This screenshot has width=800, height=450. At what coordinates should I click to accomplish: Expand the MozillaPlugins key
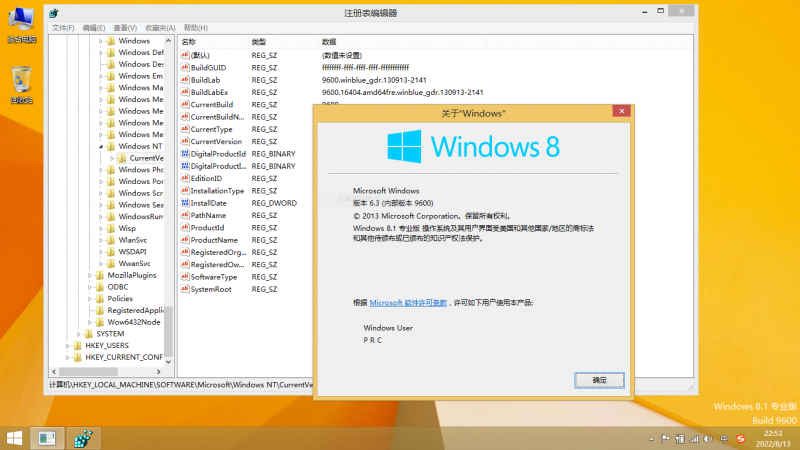tap(90, 275)
